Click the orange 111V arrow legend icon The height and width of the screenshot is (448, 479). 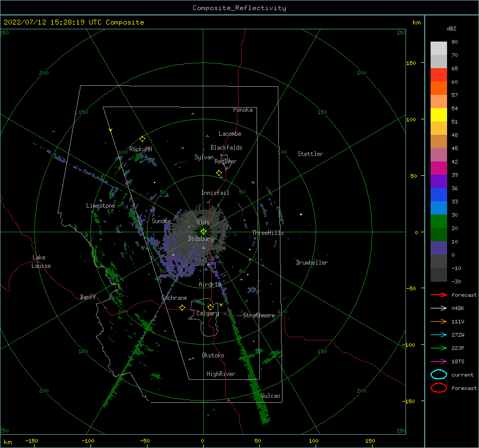pyautogui.click(x=439, y=321)
